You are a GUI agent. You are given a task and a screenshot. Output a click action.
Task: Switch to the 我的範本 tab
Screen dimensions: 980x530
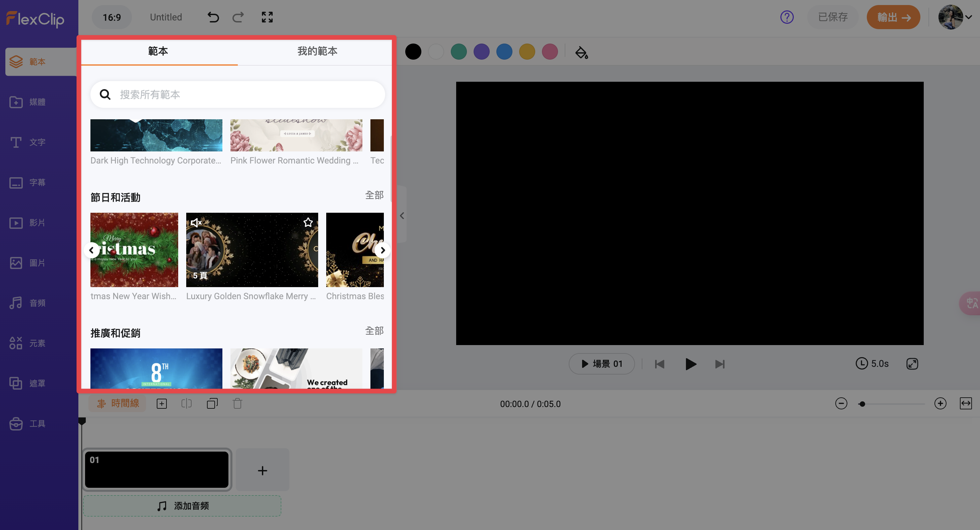click(317, 51)
